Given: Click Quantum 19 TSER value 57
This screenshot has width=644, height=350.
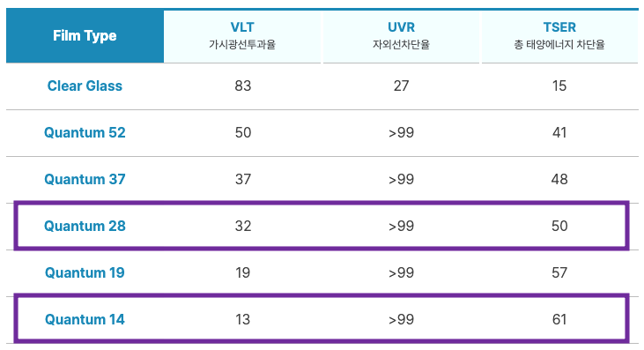Looking at the screenshot, I should (x=559, y=272).
